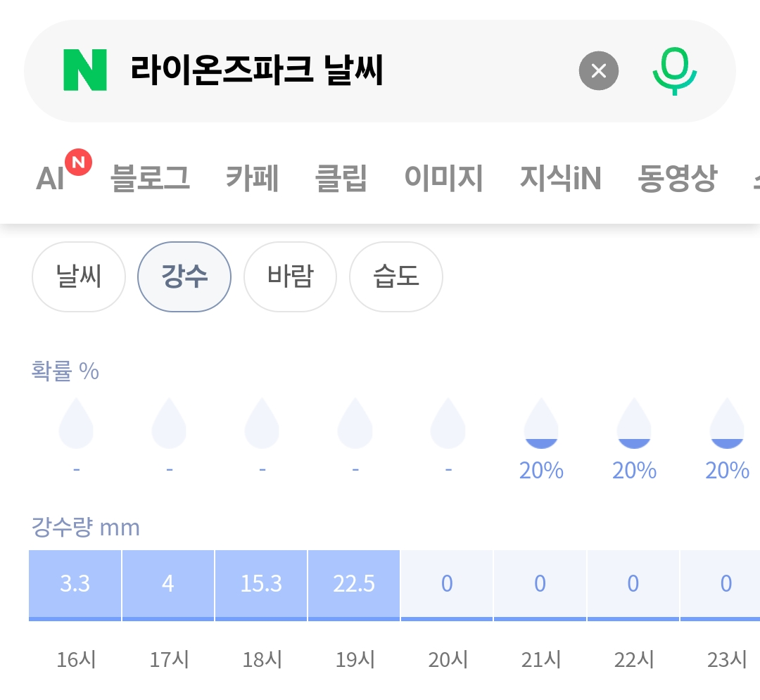Open the AI tab with N badge

pos(63,172)
